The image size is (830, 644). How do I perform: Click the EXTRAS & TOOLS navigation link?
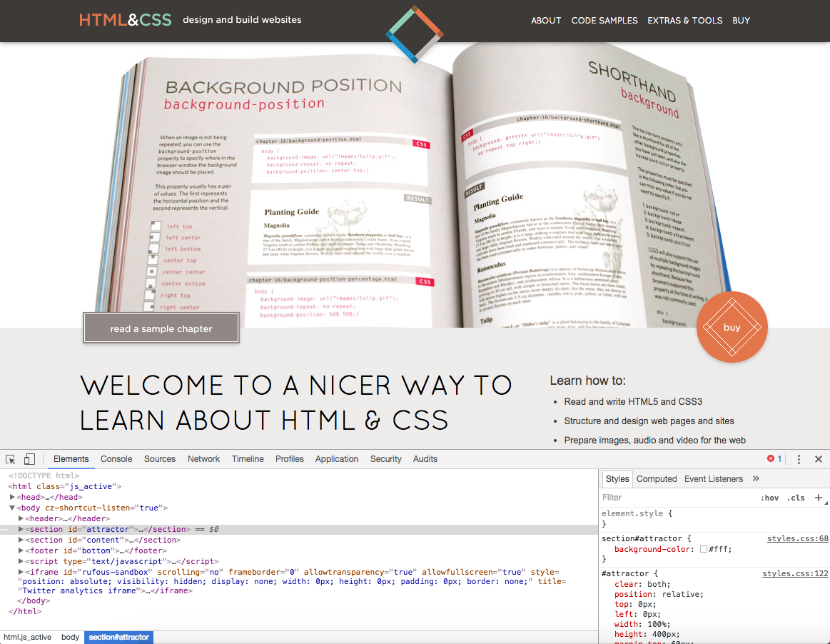tap(685, 21)
